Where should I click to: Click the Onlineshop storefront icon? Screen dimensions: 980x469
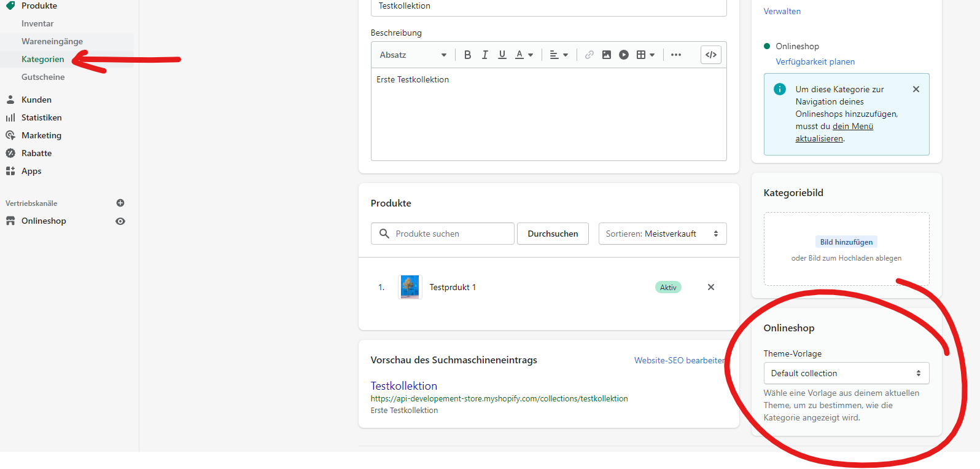pyautogui.click(x=10, y=221)
